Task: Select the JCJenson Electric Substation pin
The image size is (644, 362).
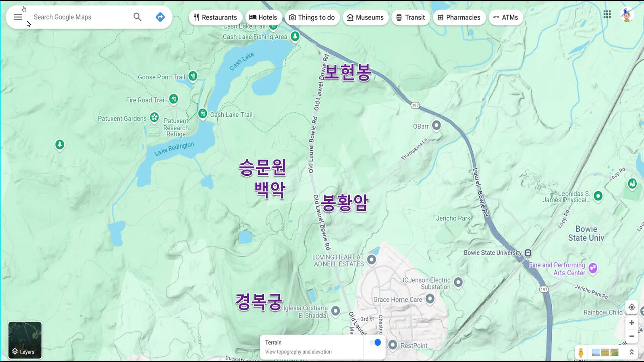Action: coord(458,282)
